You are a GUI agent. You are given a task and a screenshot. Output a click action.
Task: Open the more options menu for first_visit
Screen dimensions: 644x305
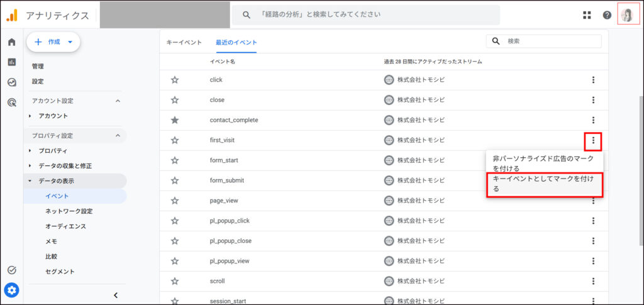pos(593,141)
